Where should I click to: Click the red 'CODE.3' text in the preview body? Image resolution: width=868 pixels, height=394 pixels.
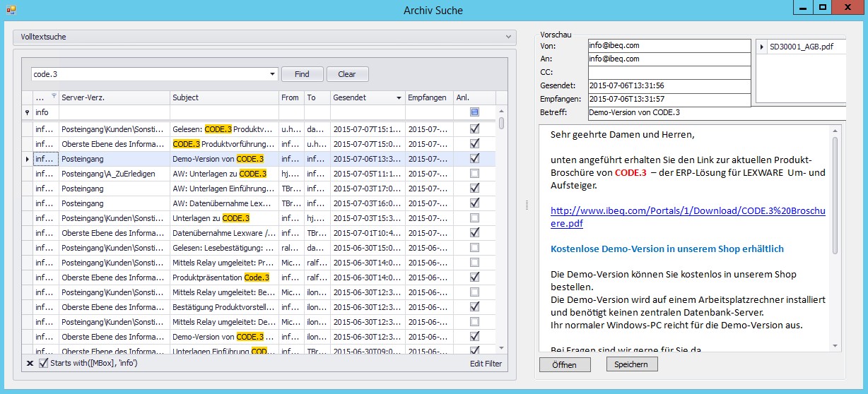631,172
